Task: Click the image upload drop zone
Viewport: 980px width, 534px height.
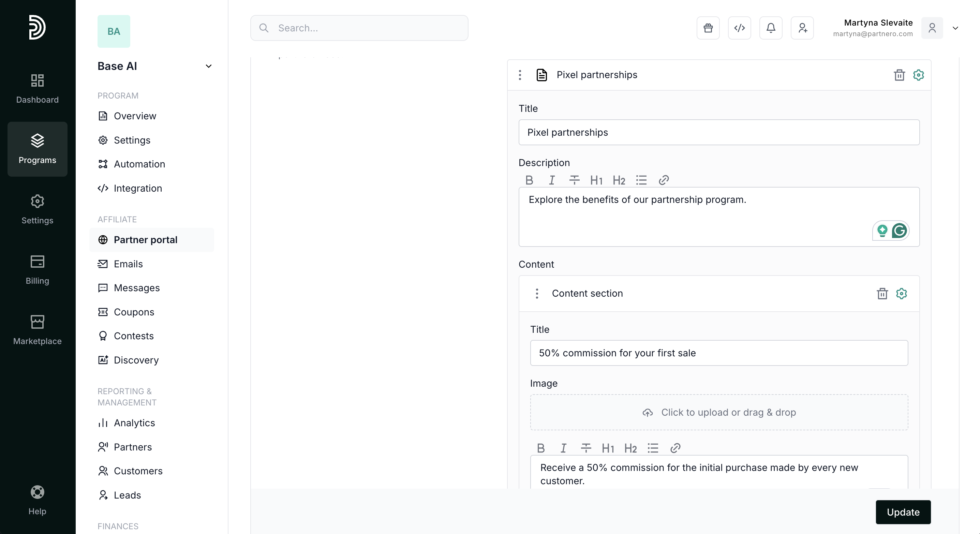Action: point(719,412)
